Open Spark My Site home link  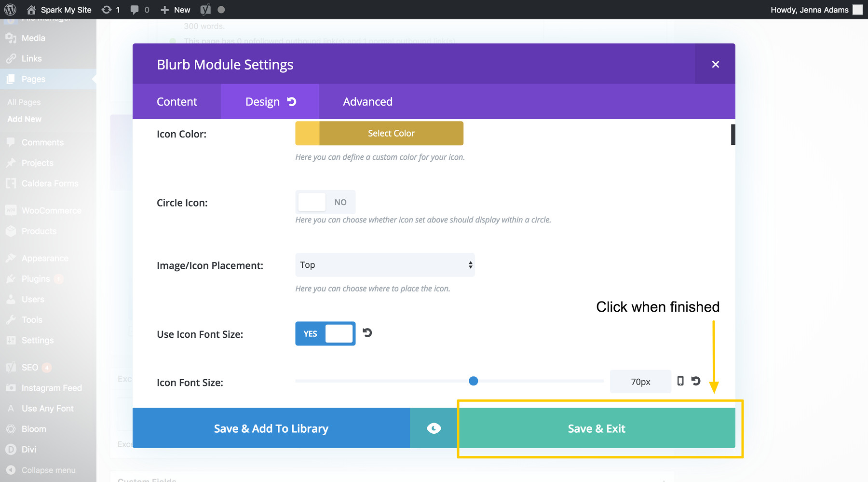click(59, 10)
